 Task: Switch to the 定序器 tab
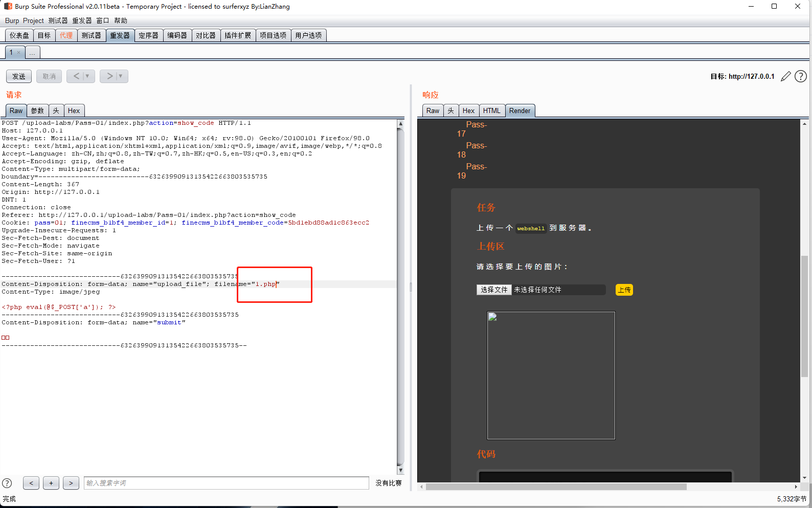click(149, 35)
